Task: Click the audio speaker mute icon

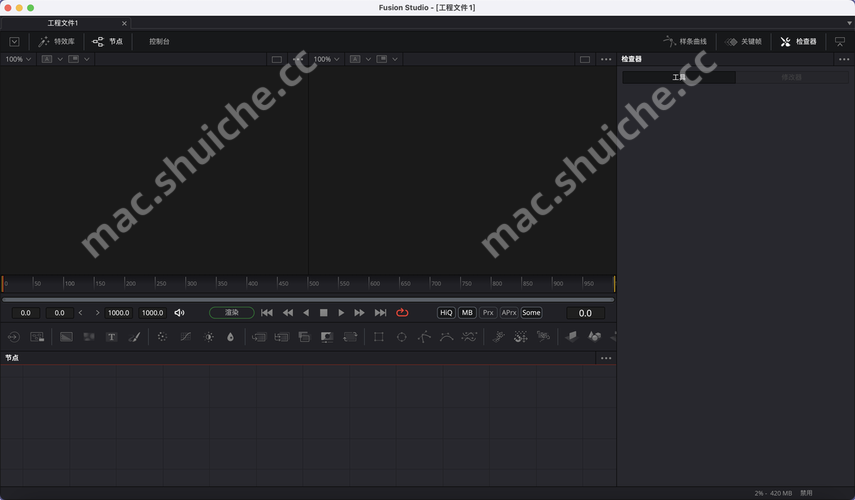Action: [x=180, y=313]
